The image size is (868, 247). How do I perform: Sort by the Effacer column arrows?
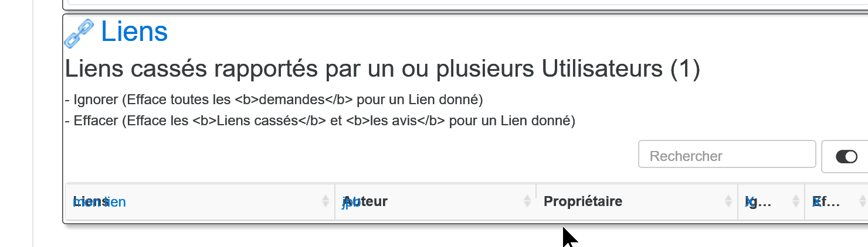pyautogui.click(x=863, y=201)
